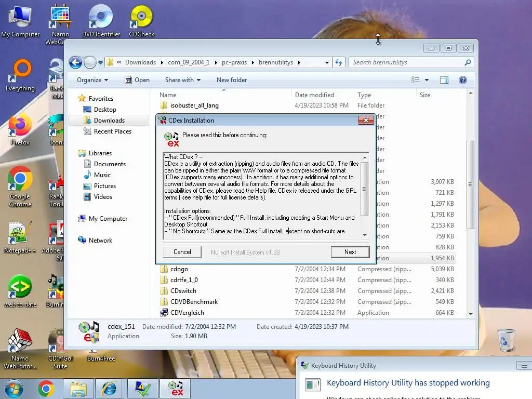Open the CDCheck desktop shortcut
The height and width of the screenshot is (399, 532).
141,21
